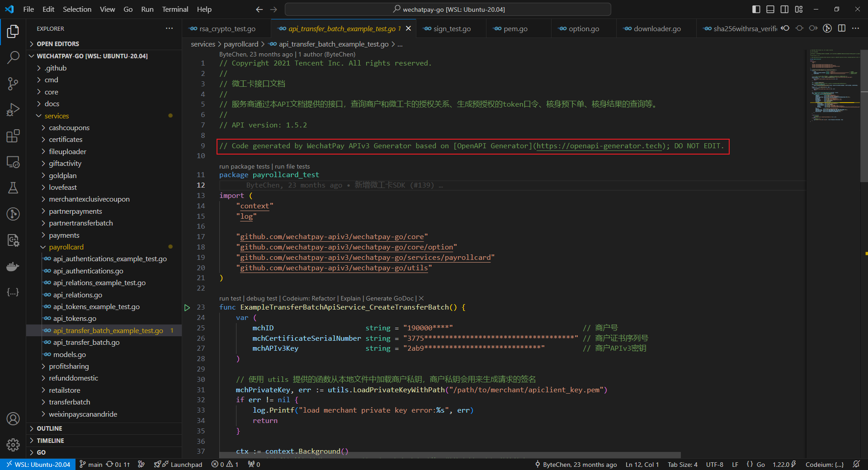Open the Docker whale view
The height and width of the screenshot is (470, 868).
pos(13,266)
